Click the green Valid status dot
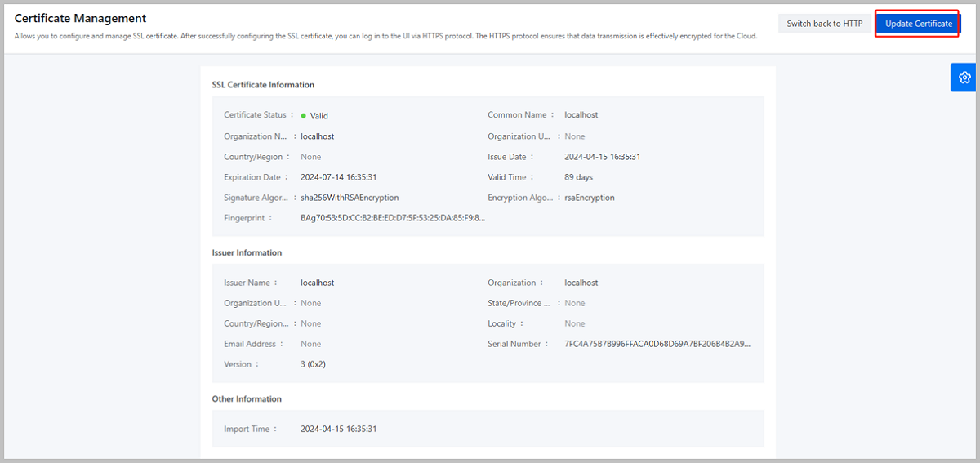 tap(304, 116)
